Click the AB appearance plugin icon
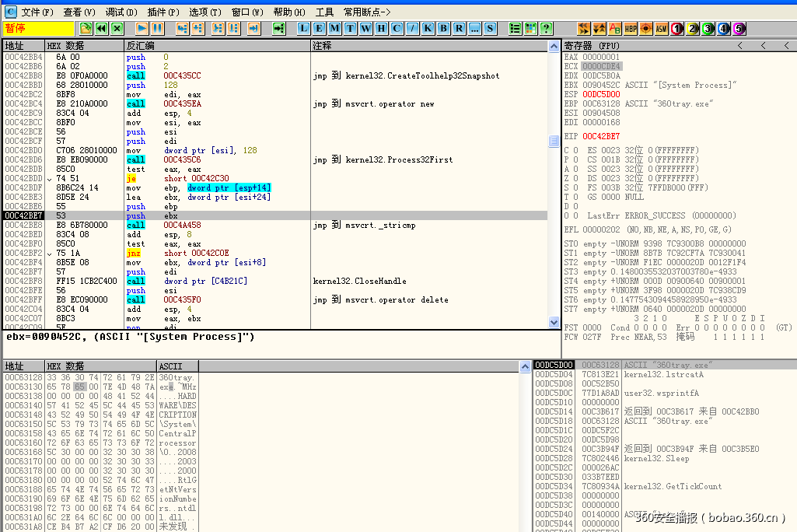The height and width of the screenshot is (532, 797). point(617,27)
